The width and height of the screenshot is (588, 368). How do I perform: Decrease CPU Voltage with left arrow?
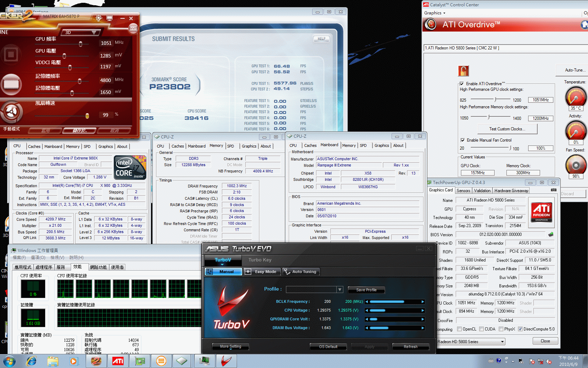point(367,311)
